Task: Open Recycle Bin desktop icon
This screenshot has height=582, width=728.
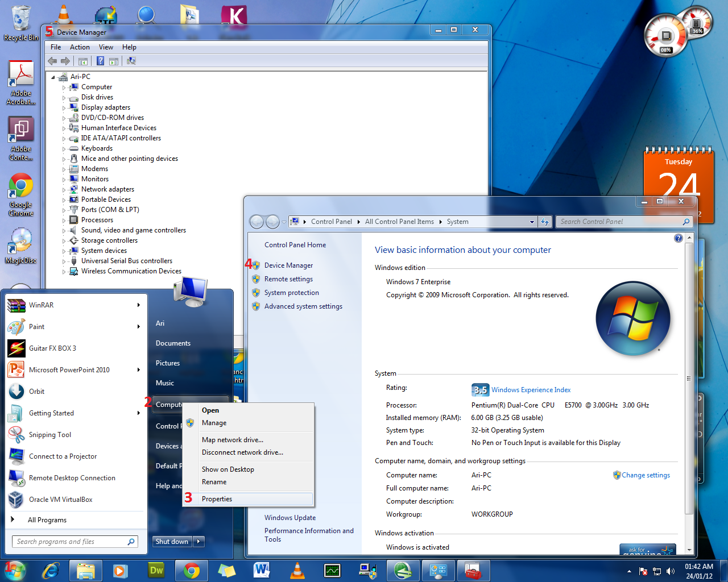Action: click(20, 24)
